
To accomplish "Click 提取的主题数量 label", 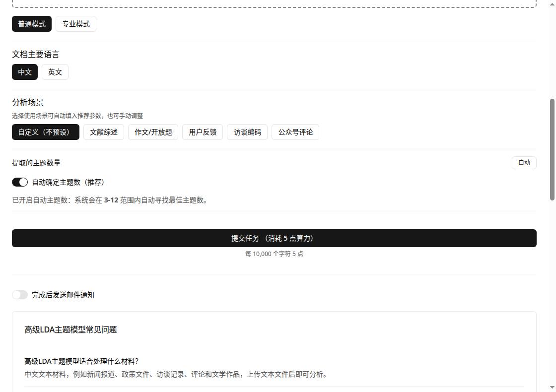I will (36, 163).
